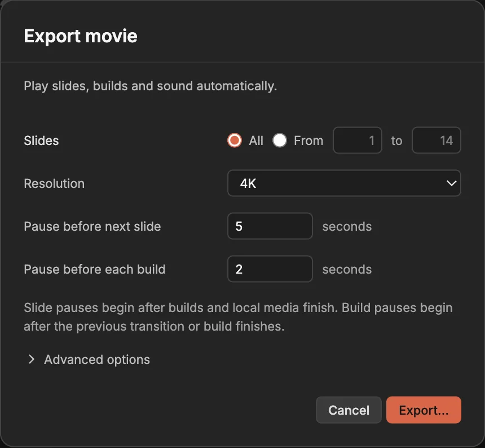485x448 pixels.
Task: Select the All slides radio button
Action: (235, 140)
